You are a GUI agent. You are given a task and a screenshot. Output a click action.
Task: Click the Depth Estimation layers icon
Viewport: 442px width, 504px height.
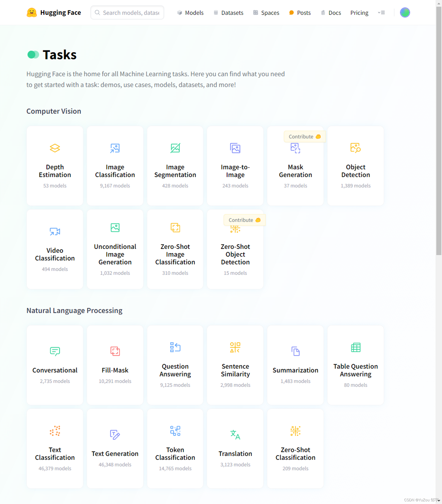click(x=55, y=148)
